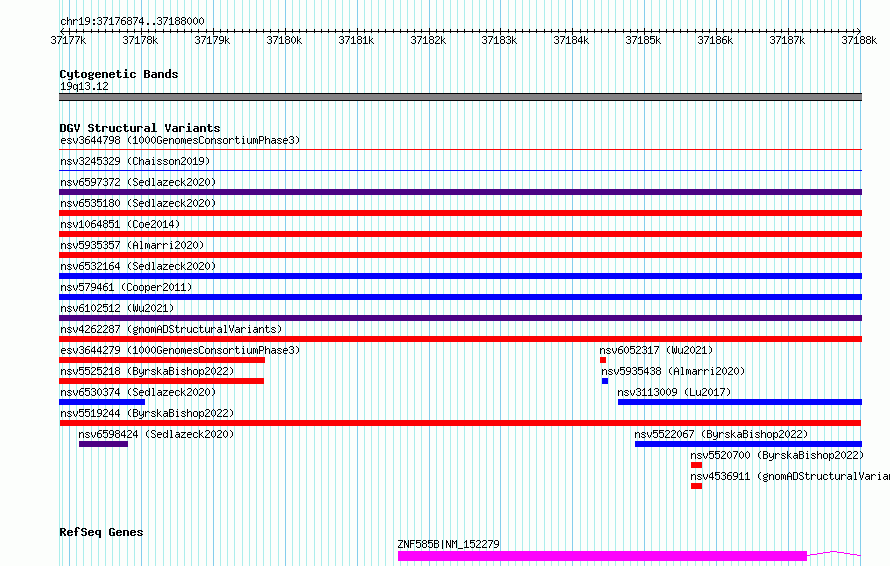Click the small red nsv5520700 bar

click(696, 465)
